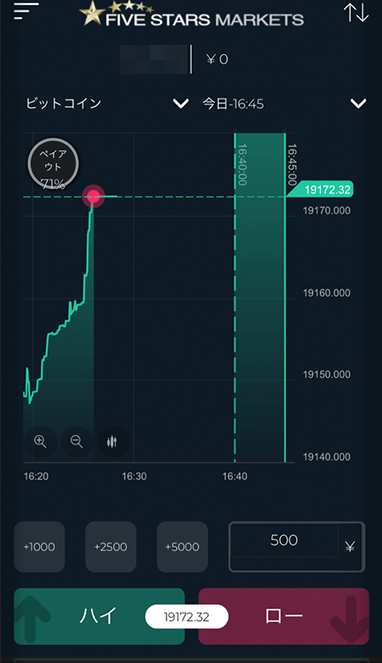
Task: Open the asset selector labeled ビットコイン
Action: (63, 104)
